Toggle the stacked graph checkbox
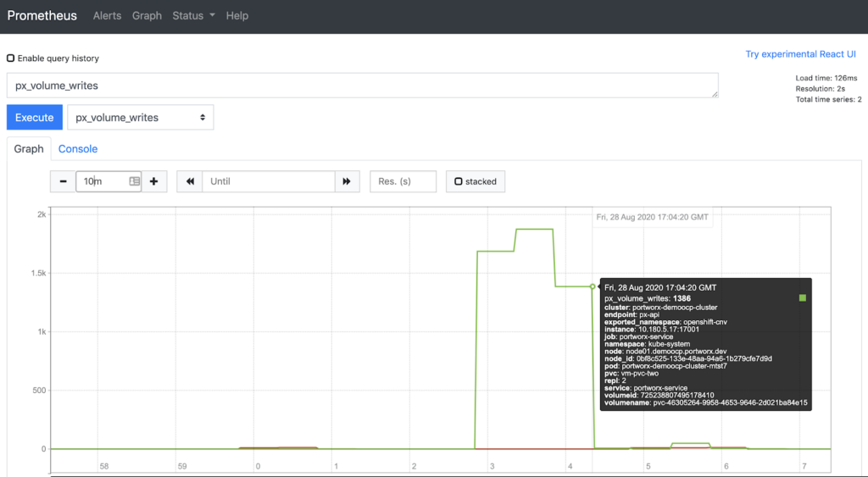The image size is (868, 477). point(459,181)
